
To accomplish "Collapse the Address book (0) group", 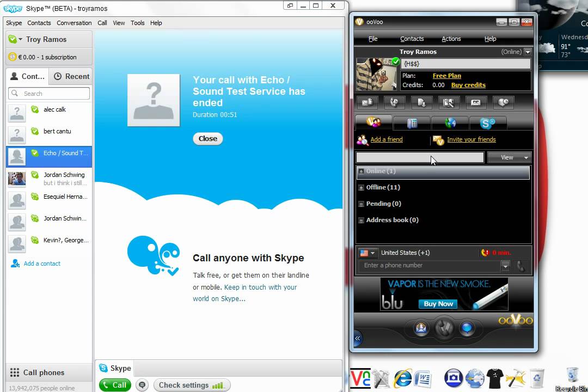I will click(361, 220).
